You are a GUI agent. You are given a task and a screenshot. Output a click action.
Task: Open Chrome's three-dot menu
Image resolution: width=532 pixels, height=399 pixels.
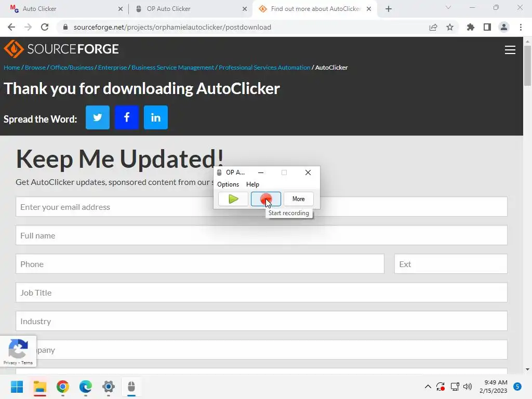[521, 27]
